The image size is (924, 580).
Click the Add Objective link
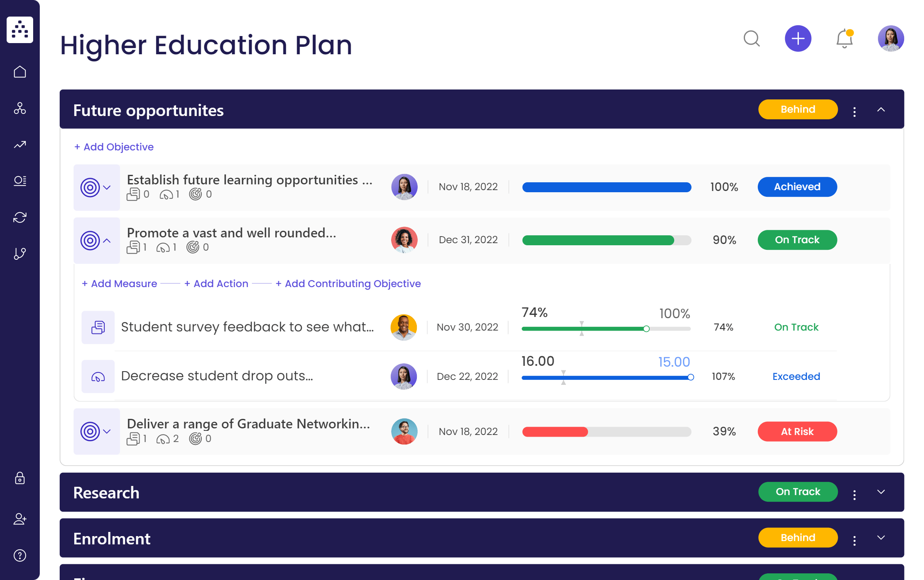tap(114, 147)
